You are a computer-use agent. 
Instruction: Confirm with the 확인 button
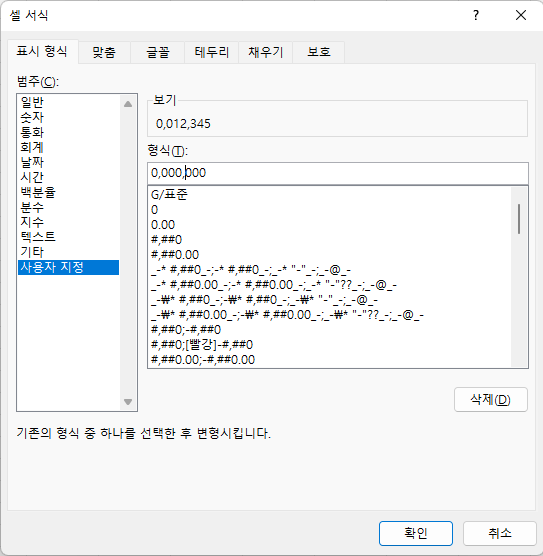point(416,533)
